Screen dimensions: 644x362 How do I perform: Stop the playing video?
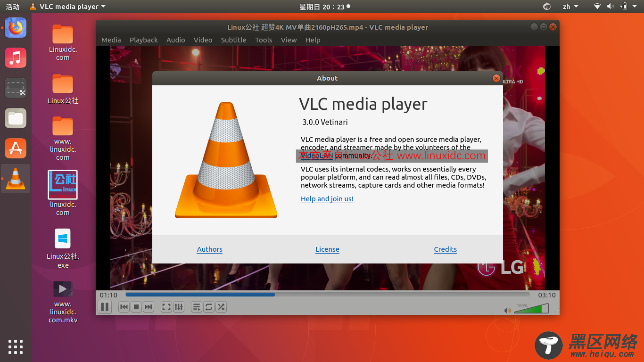tap(136, 307)
